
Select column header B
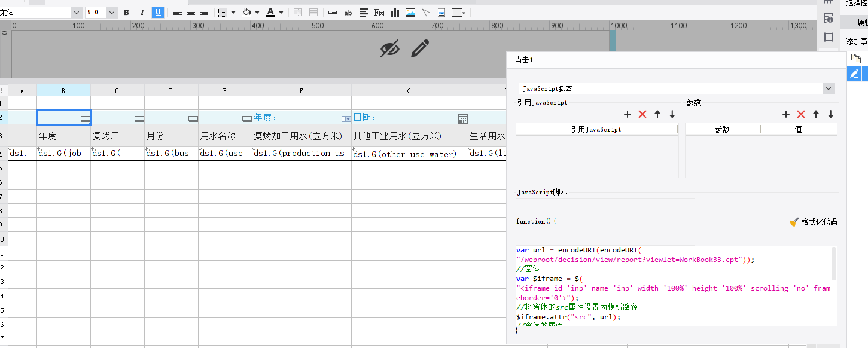pos(63,90)
